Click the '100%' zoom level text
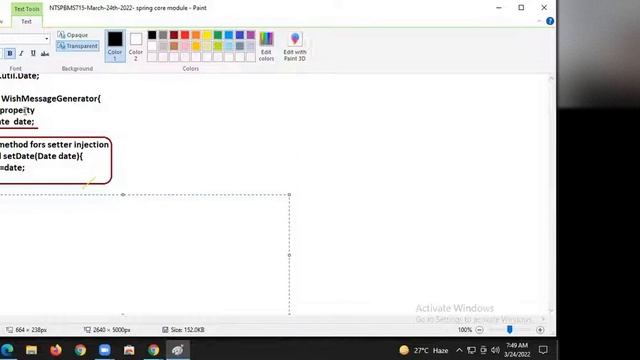 [x=464, y=330]
